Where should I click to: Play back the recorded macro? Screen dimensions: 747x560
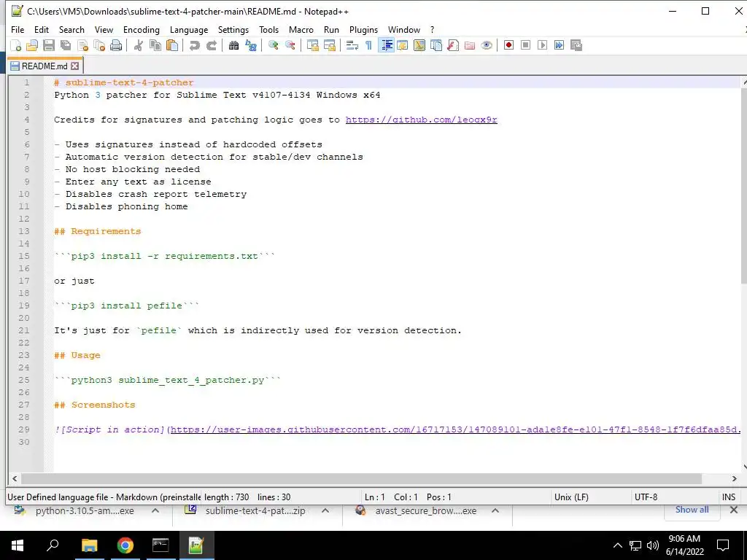542,45
